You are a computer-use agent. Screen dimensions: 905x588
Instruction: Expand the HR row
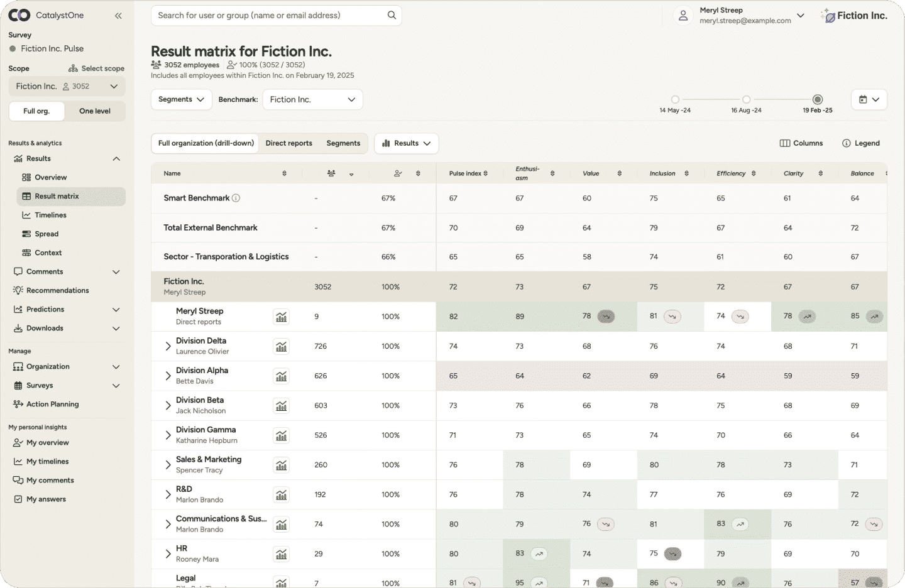[x=168, y=553]
